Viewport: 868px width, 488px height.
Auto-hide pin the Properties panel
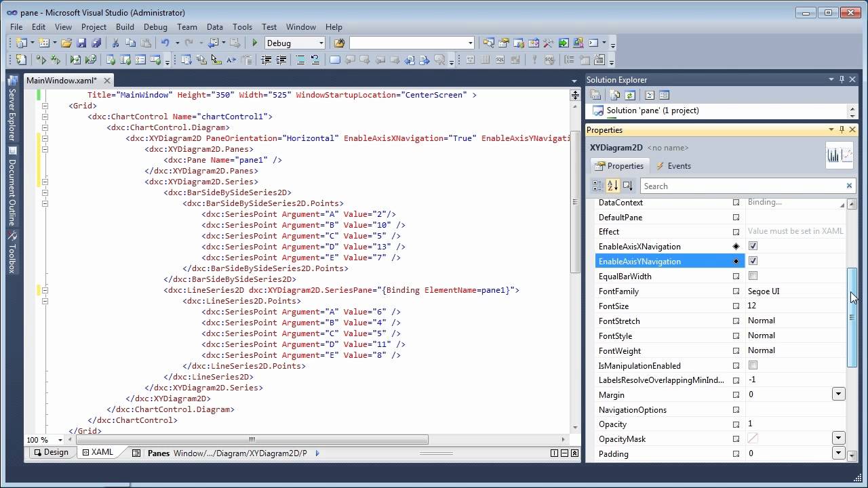pos(842,129)
